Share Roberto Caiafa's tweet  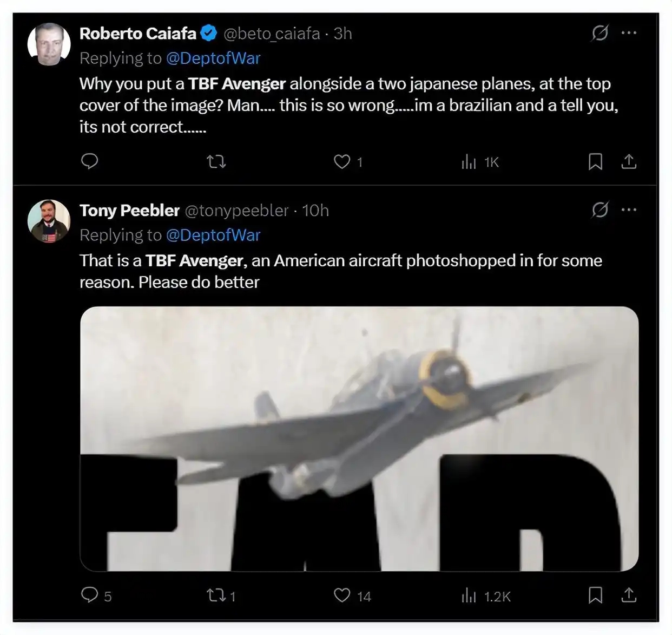click(x=629, y=161)
